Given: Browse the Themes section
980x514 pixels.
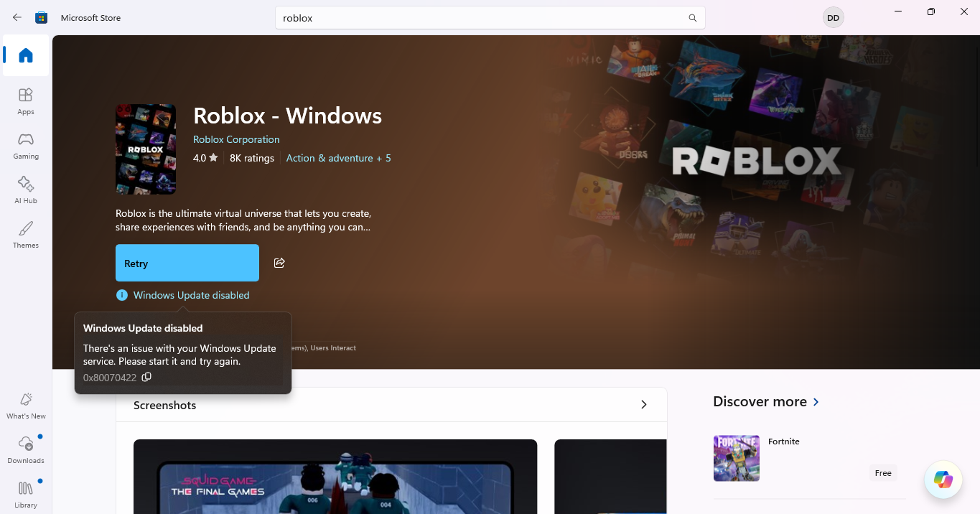Looking at the screenshot, I should coord(25,235).
